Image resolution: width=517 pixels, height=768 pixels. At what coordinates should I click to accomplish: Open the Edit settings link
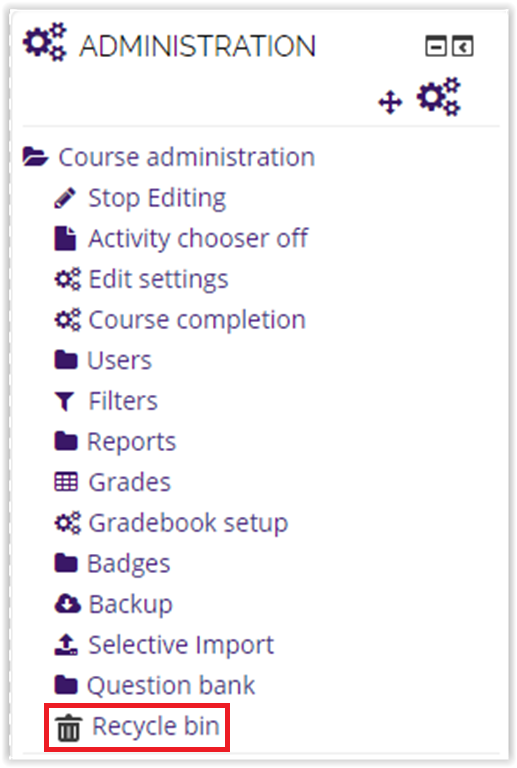158,279
